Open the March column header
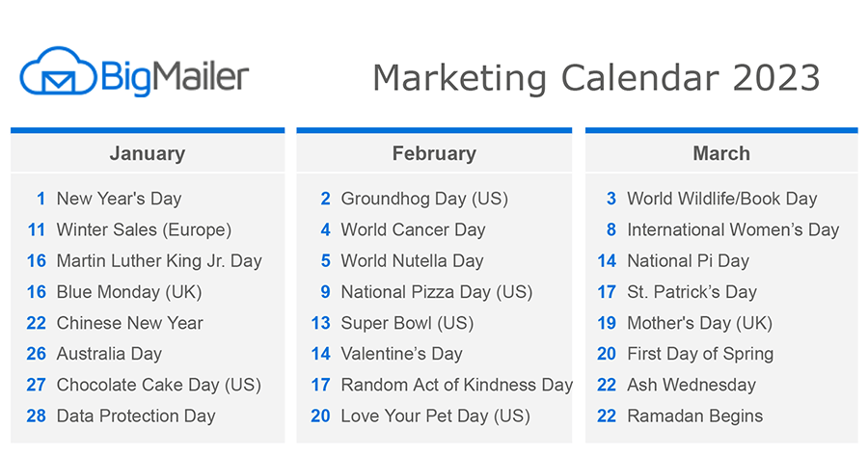The image size is (868, 456). pyautogui.click(x=721, y=153)
